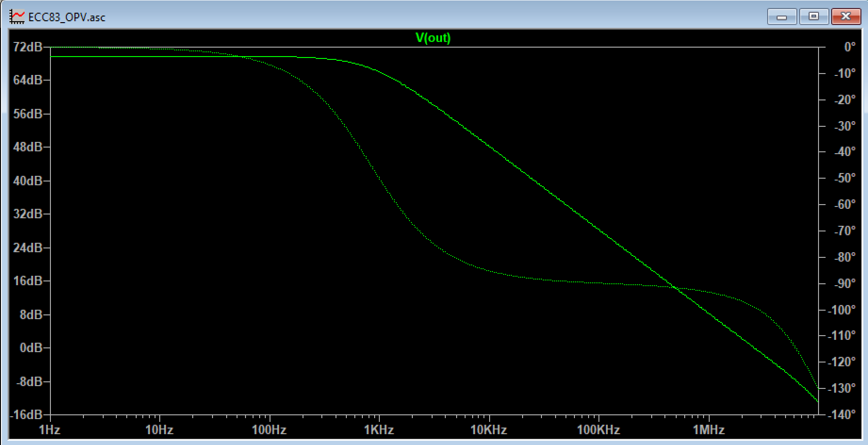Image resolution: width=868 pixels, height=445 pixels.
Task: Close the ECC83_OPV.asc plot window
Action: point(846,16)
